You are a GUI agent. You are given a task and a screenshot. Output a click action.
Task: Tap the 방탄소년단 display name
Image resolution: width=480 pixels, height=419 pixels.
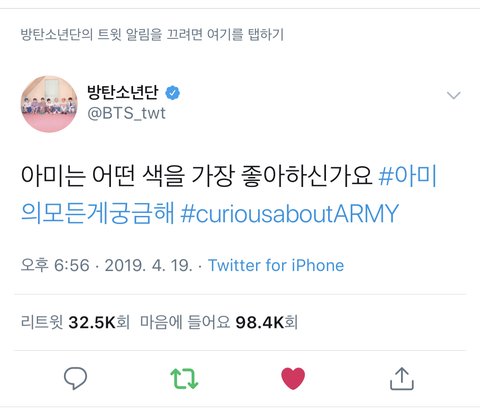click(x=123, y=92)
